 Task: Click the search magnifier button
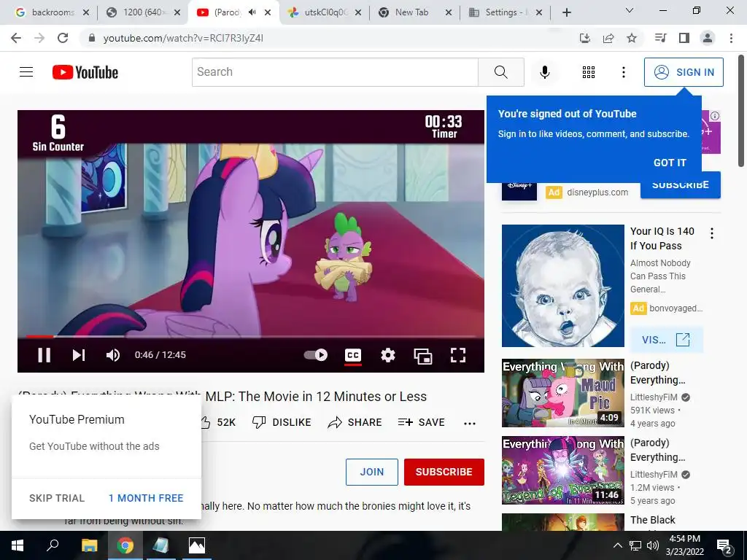click(500, 72)
